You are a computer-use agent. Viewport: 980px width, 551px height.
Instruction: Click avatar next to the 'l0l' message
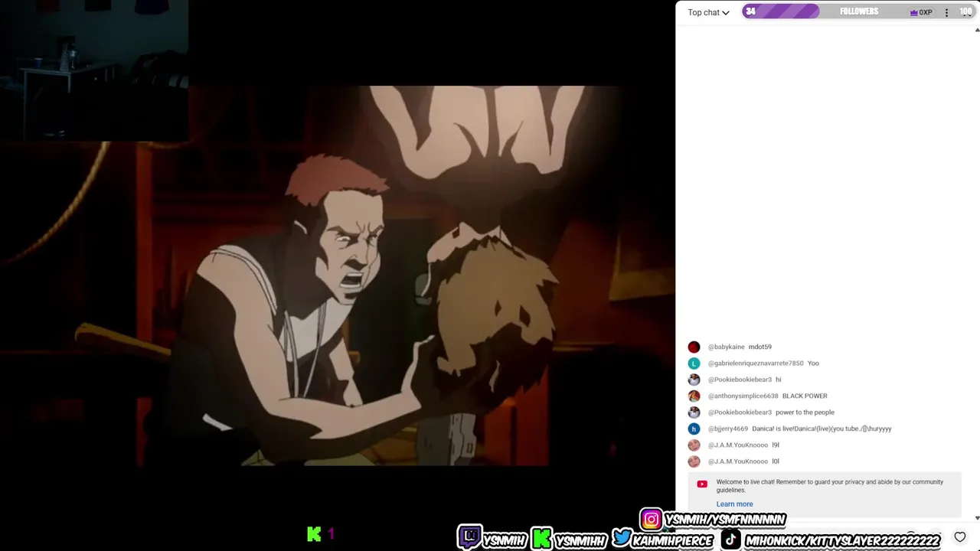(x=694, y=461)
